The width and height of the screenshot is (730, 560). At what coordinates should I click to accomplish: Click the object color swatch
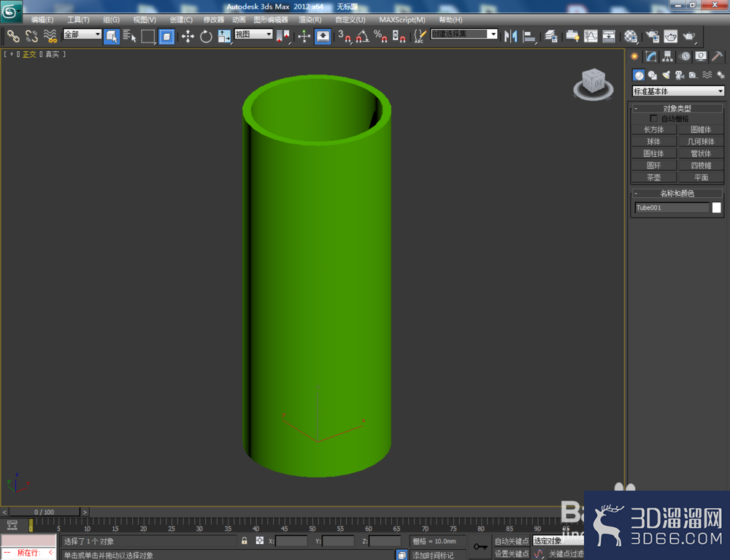(x=717, y=207)
